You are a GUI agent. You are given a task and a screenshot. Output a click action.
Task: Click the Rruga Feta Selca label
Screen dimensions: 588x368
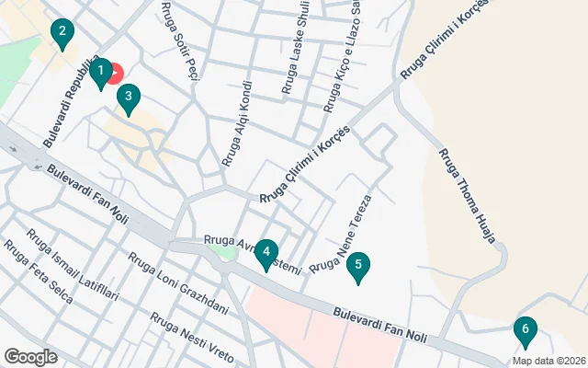pos(39,271)
